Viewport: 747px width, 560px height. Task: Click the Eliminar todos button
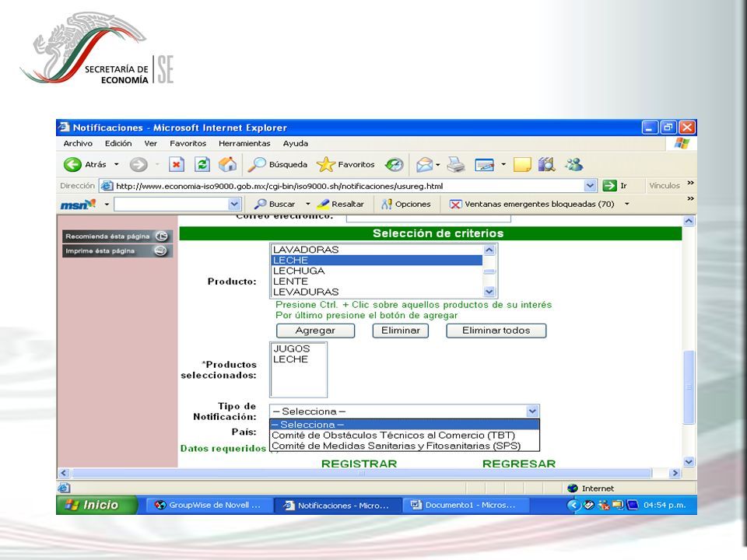496,331
